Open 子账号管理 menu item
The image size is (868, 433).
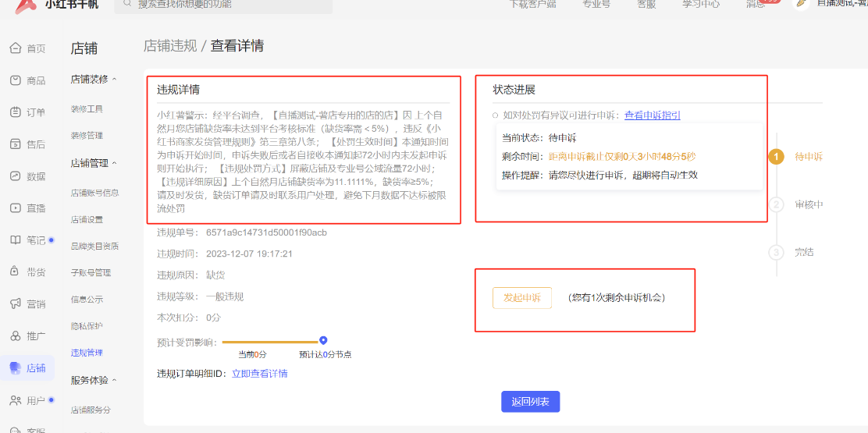coord(91,272)
